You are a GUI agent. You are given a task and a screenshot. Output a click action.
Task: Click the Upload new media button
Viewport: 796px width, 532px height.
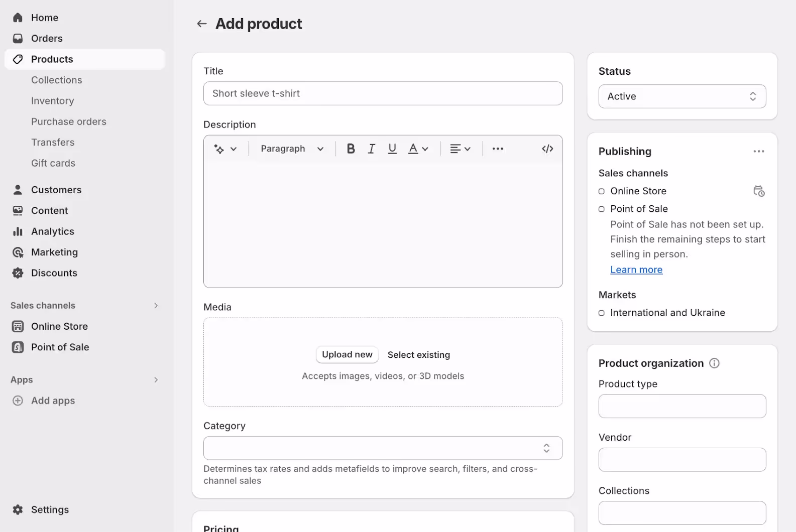[347, 355]
